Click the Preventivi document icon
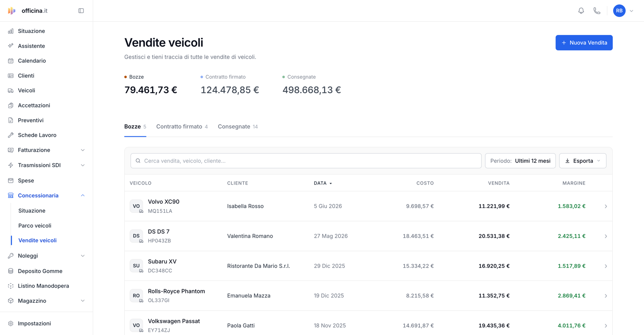The width and height of the screenshot is (644, 335). click(x=11, y=120)
